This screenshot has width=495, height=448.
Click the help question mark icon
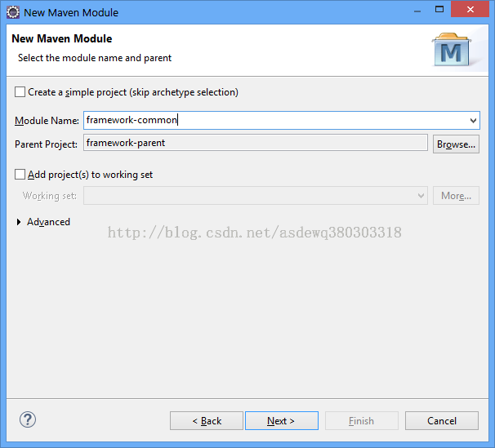pyautogui.click(x=28, y=420)
